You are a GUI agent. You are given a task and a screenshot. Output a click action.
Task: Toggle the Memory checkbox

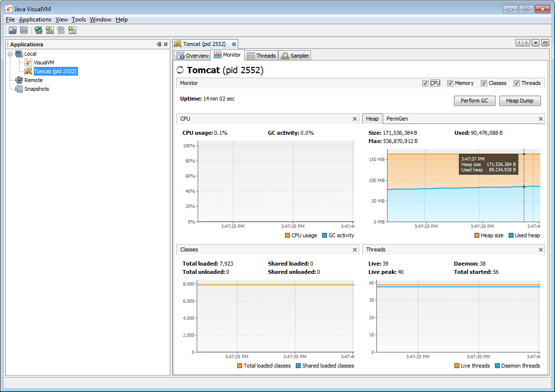[x=450, y=83]
